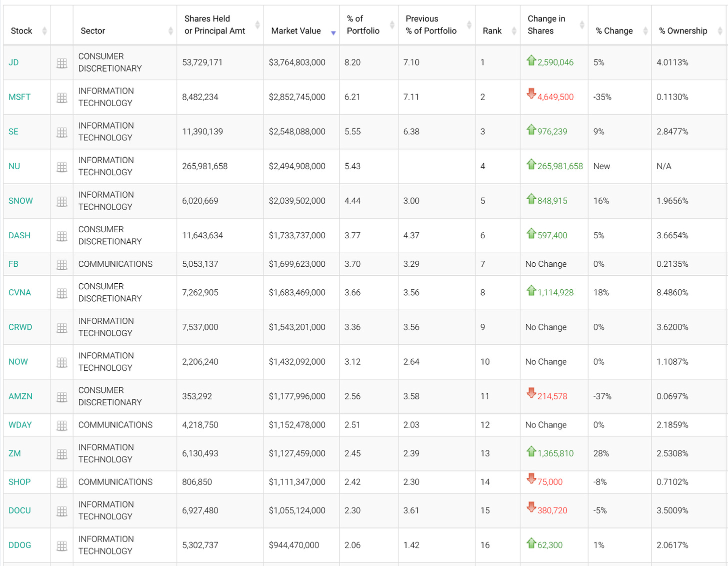Click red down arrow beside 214,578
The height and width of the screenshot is (566, 728).
tap(531, 393)
